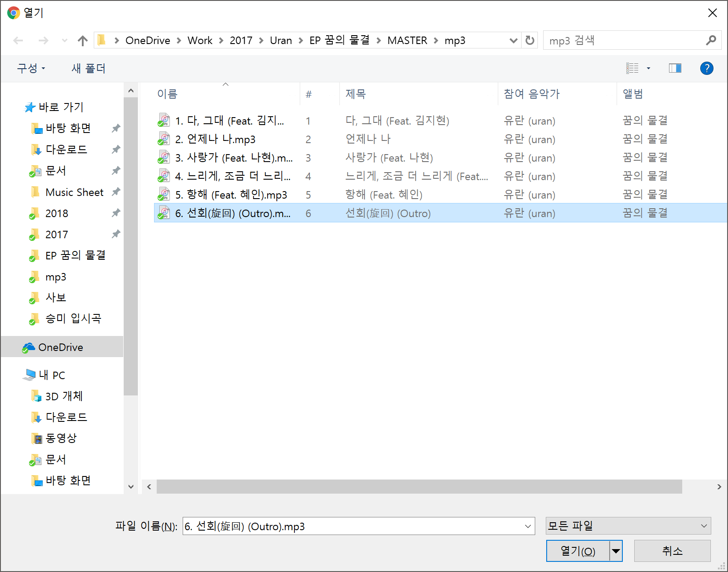Click pin icon next to 2018

coord(116,213)
